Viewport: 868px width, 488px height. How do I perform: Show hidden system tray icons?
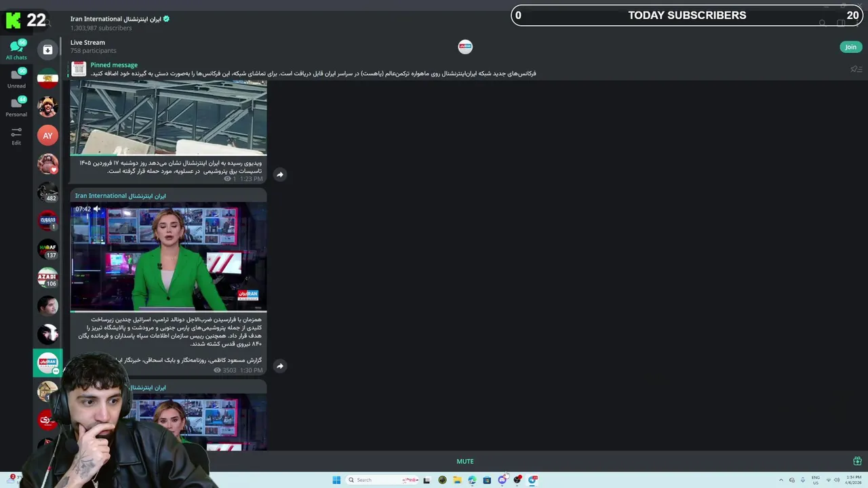(781, 480)
